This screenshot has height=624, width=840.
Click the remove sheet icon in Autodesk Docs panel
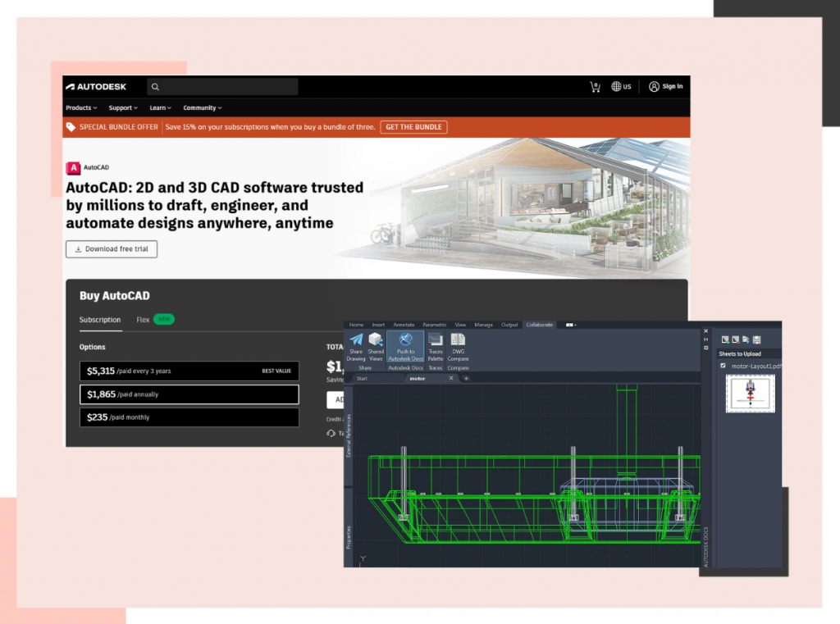pos(736,339)
